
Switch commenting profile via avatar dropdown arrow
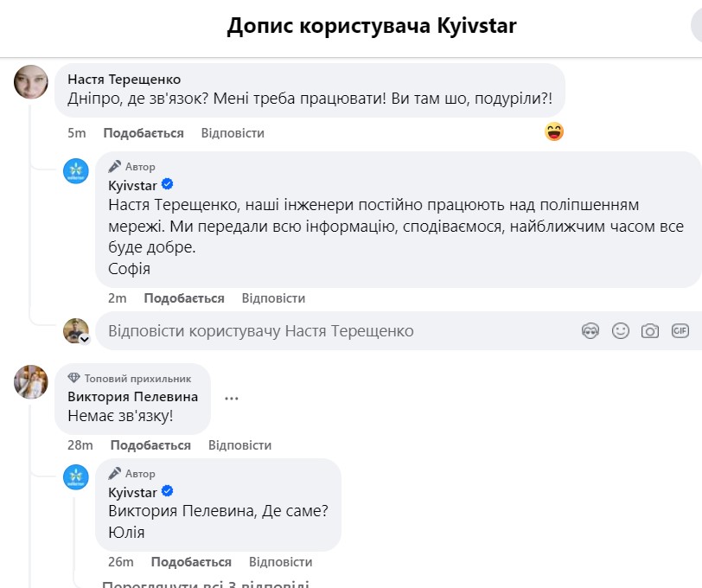click(x=85, y=339)
